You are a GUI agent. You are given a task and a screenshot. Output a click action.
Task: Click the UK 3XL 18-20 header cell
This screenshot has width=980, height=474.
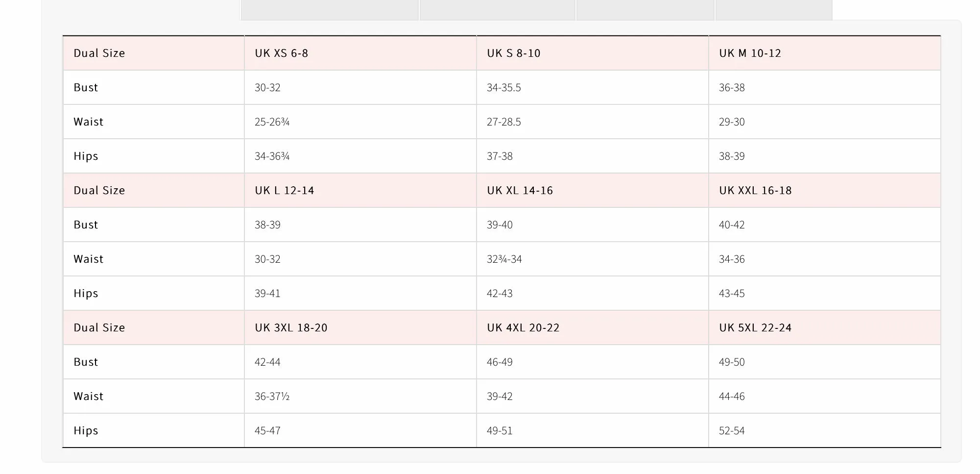coord(360,327)
